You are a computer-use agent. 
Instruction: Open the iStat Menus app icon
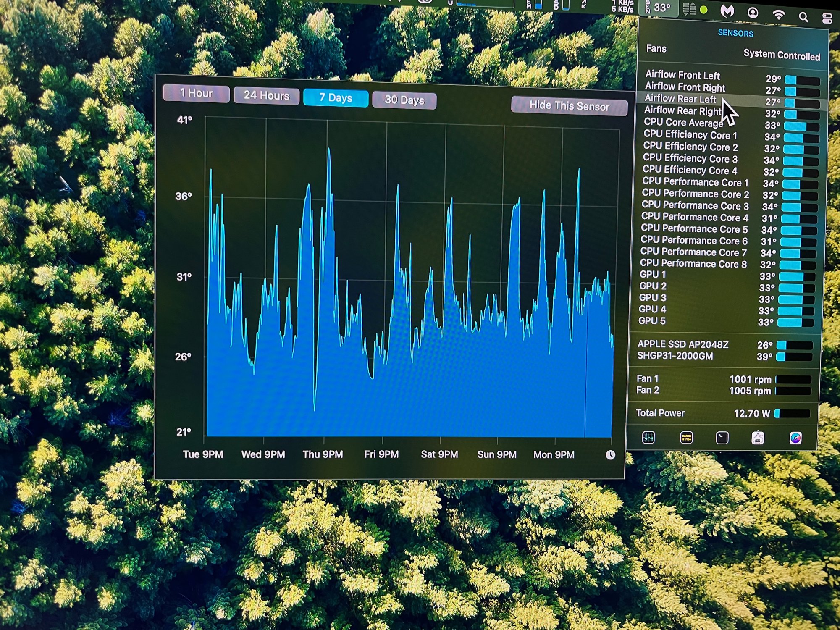pos(795,438)
